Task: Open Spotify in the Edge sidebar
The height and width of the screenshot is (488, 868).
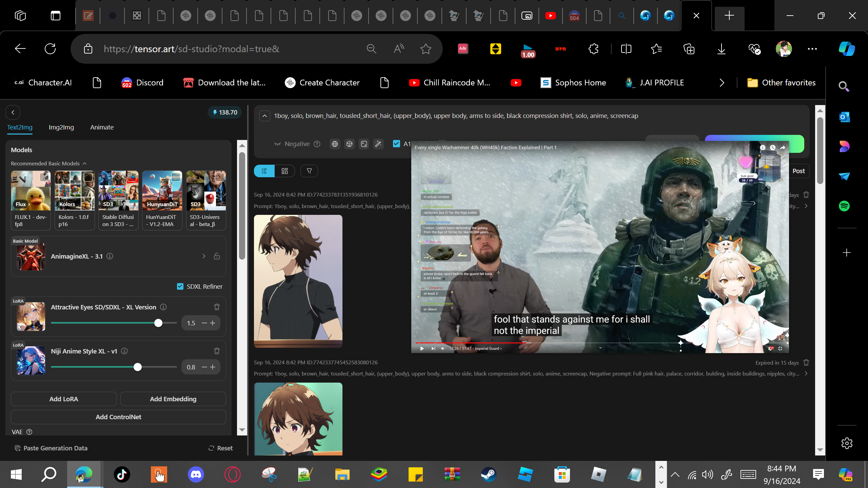Action: click(x=844, y=206)
